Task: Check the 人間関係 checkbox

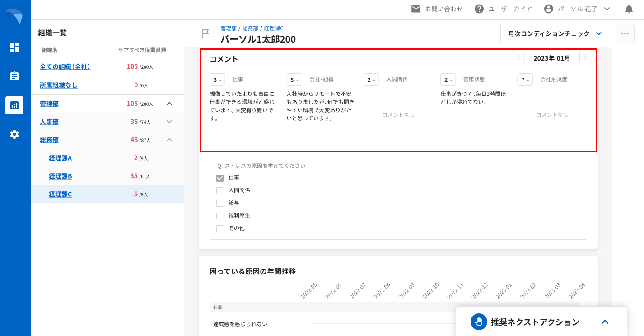Action: tap(220, 191)
